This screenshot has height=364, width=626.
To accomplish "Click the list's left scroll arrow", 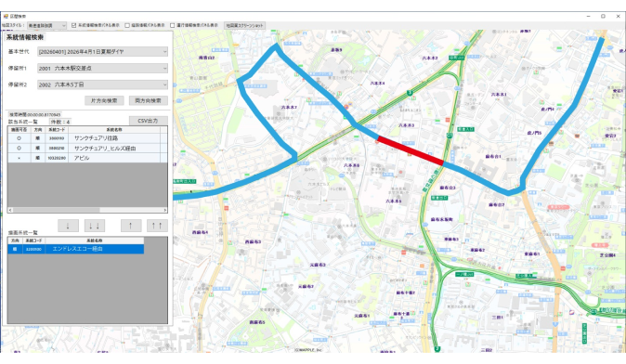I will (x=10, y=210).
